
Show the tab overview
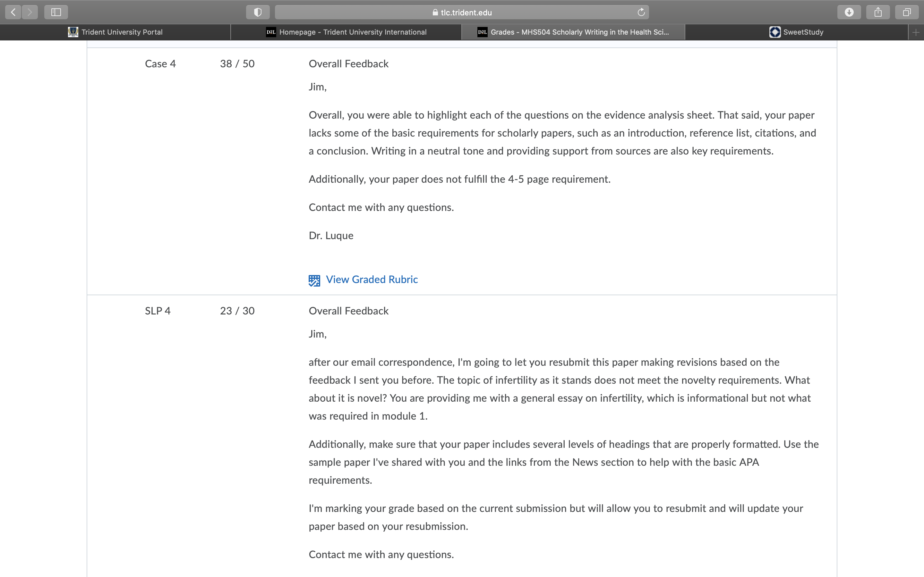click(x=906, y=12)
